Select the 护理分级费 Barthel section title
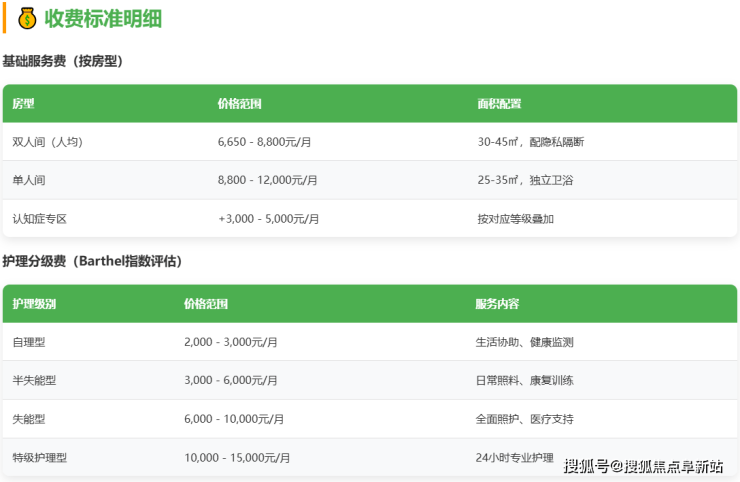This screenshot has width=740, height=482. (92, 261)
